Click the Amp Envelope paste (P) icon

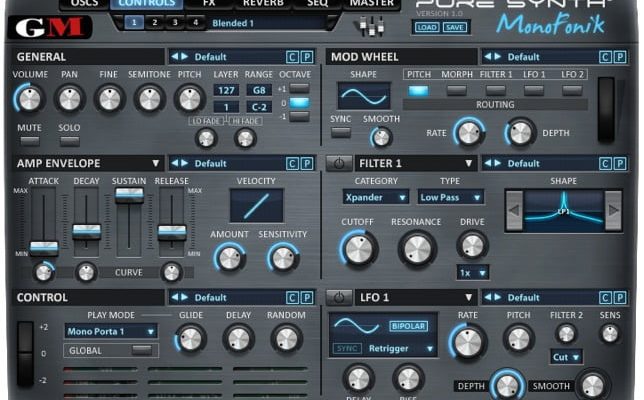point(307,163)
